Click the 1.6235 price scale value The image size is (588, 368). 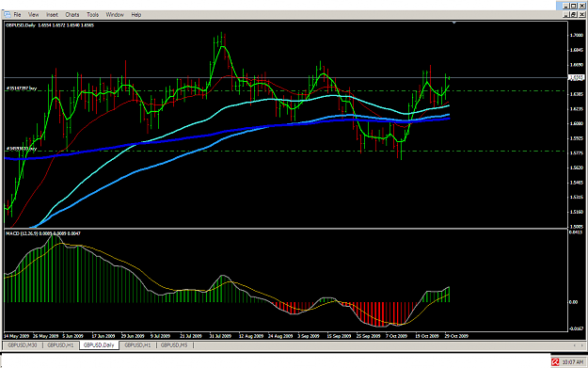pos(577,109)
